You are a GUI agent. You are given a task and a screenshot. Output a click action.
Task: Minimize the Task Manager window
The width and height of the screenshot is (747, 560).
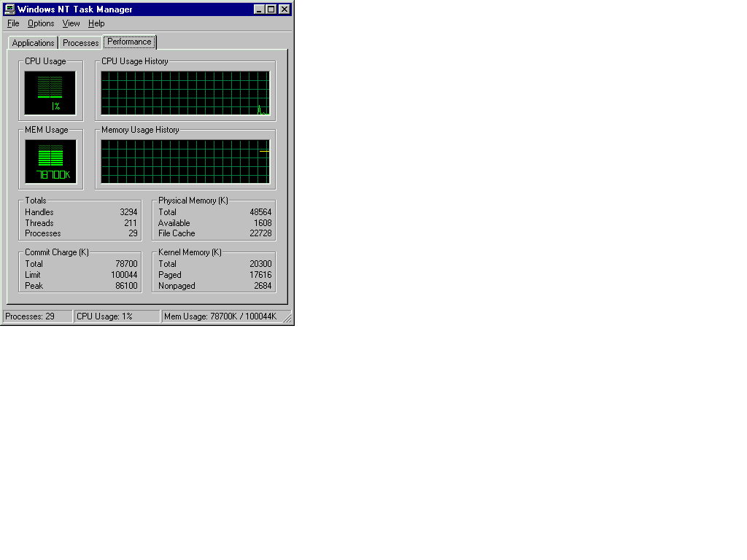(259, 9)
